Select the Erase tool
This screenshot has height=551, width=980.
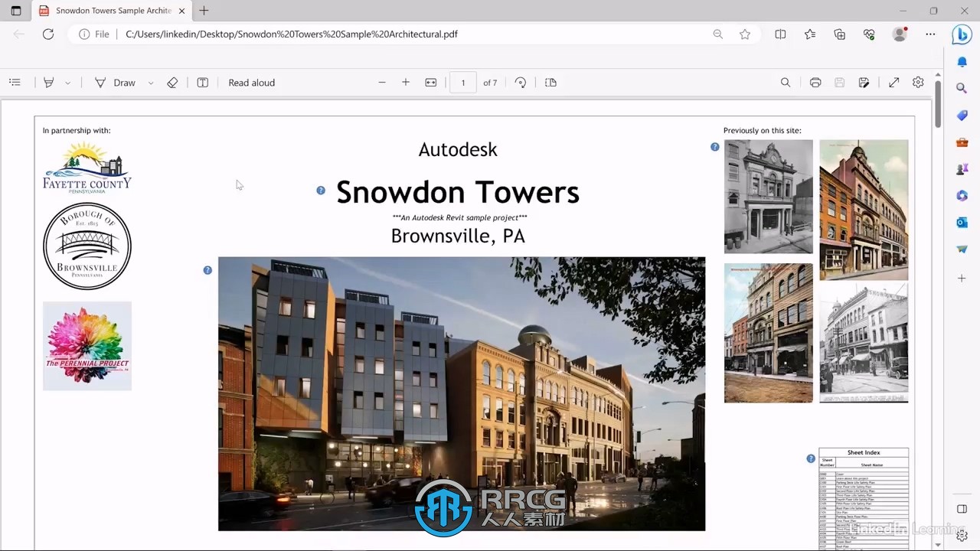(172, 83)
